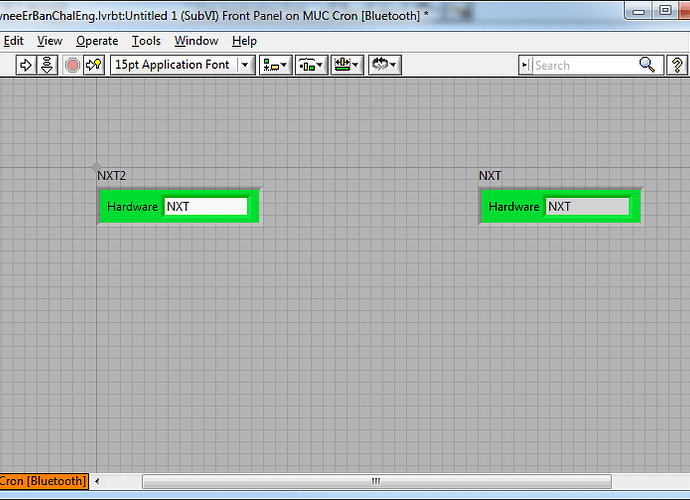690x500 pixels.
Task: Open the Edit menu
Action: click(14, 41)
